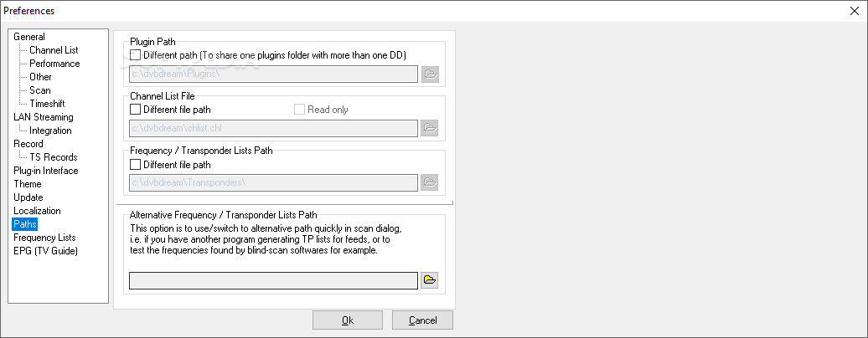
Task: Open EPG (TV Guide) preferences
Action: coord(46,251)
